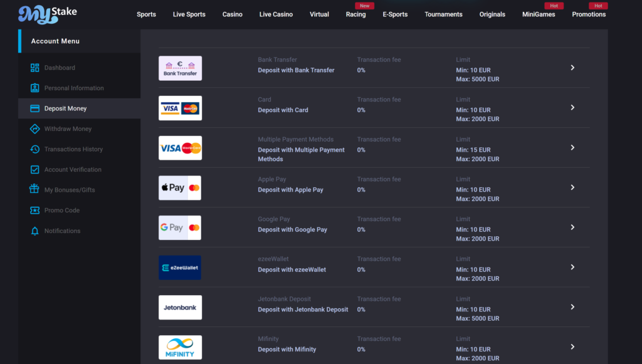Select the ezeeWallet logo tile

[x=180, y=268]
